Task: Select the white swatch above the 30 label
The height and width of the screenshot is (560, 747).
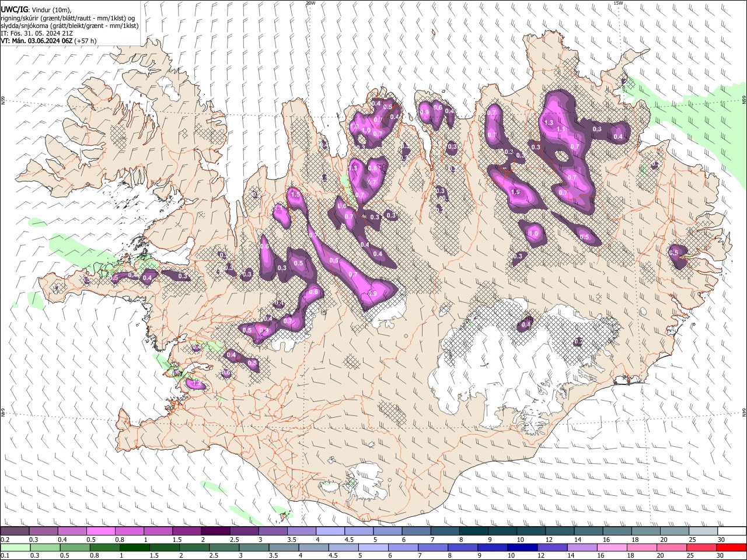Action: (x=731, y=531)
